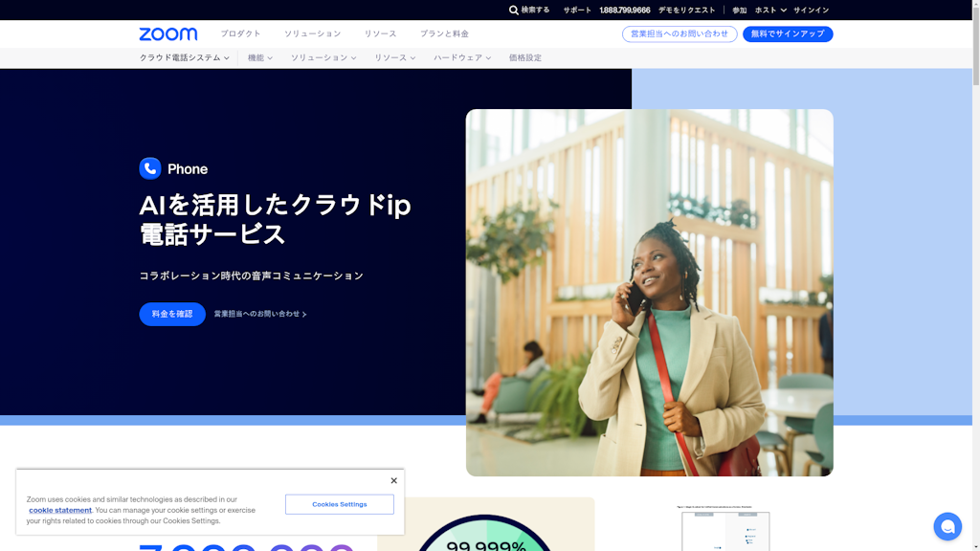This screenshot has height=551, width=980.
Task: Click the hero photo of woman on phone
Action: click(649, 292)
